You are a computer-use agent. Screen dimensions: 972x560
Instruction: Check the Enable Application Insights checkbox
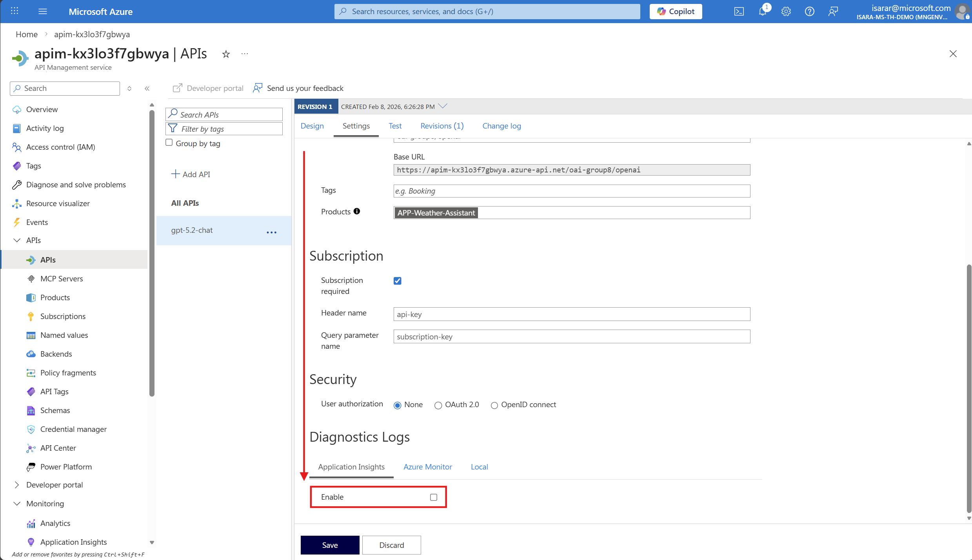tap(433, 497)
